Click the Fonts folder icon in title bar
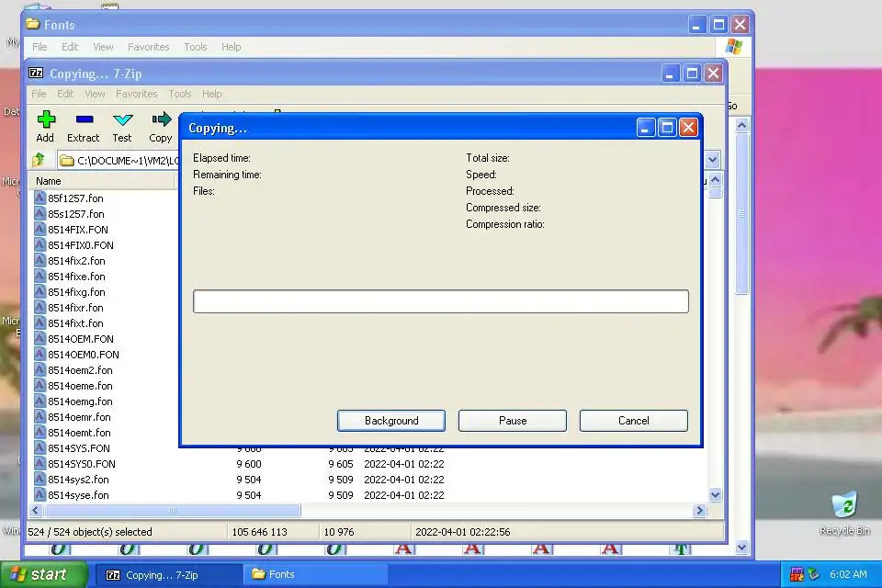This screenshot has height=588, width=882. click(33, 24)
